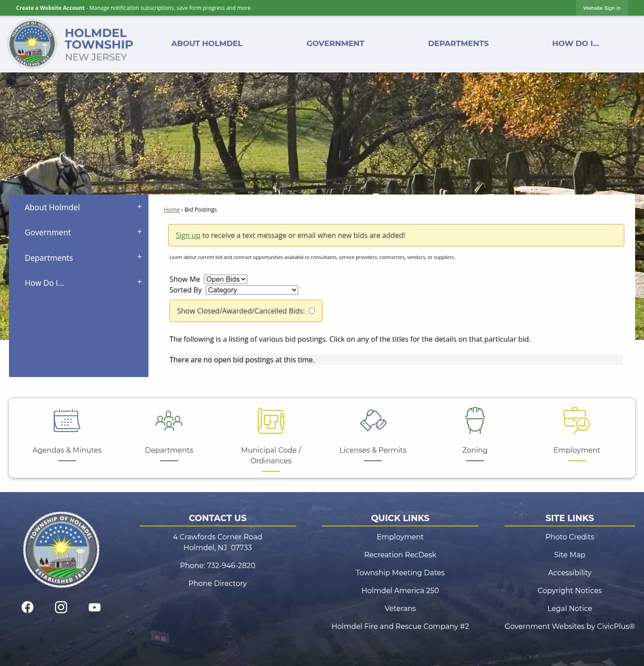Open Municipal Code / Ordinances via its icon

tap(271, 420)
